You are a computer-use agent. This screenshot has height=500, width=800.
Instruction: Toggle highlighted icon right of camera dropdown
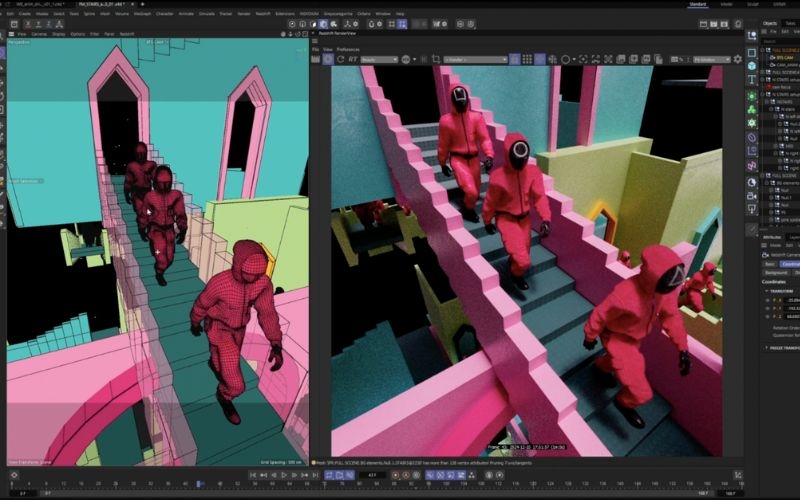pyautogui.click(x=514, y=59)
